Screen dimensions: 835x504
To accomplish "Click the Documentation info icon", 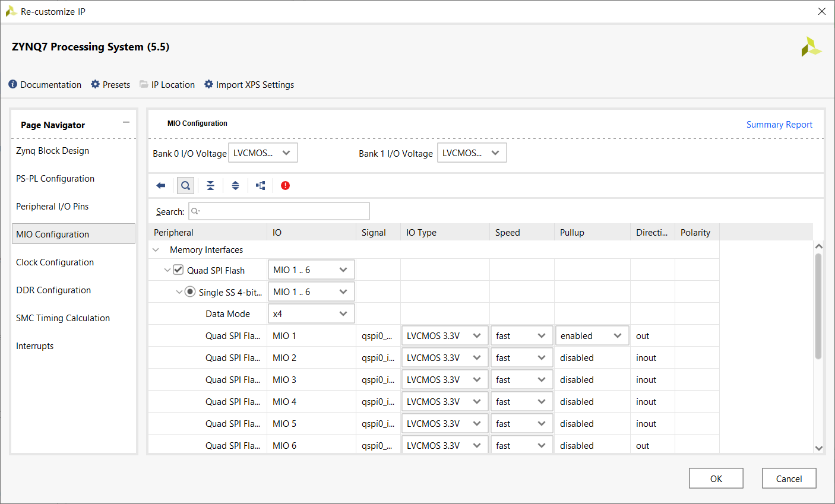I will 13,84.
